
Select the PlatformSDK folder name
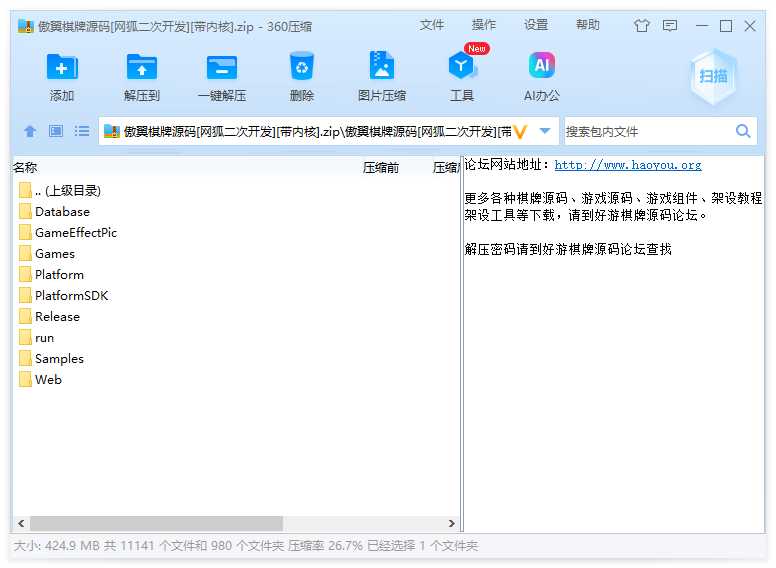click(71, 296)
